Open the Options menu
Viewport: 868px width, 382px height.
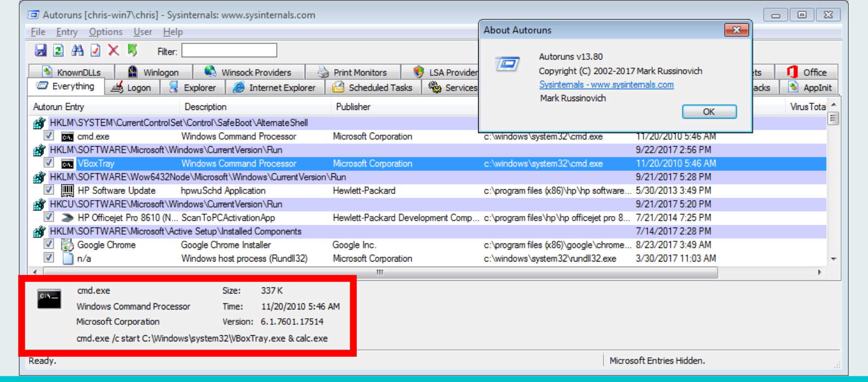click(x=105, y=32)
